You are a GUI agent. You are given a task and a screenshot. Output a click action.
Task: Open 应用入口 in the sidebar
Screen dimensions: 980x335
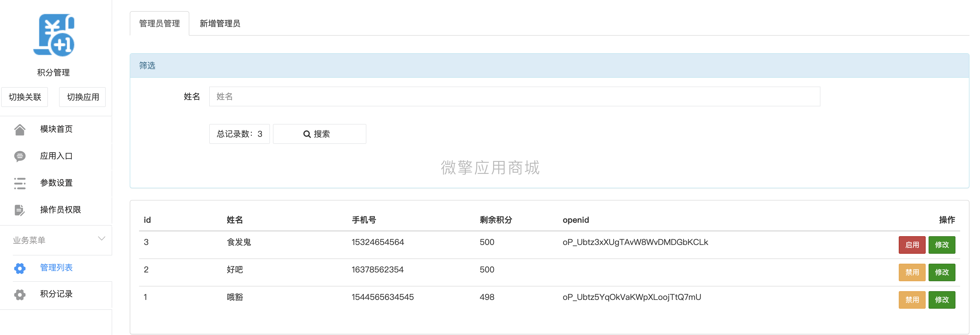[x=56, y=156]
